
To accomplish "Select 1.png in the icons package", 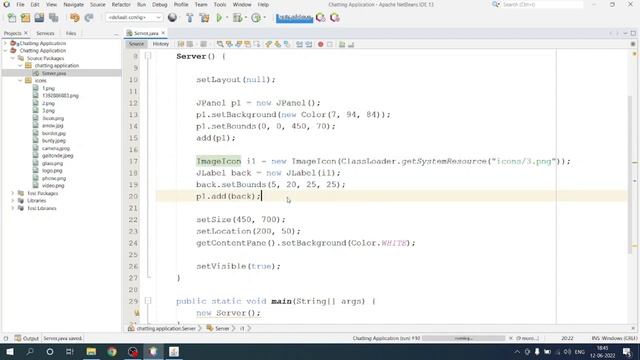I will [48, 88].
